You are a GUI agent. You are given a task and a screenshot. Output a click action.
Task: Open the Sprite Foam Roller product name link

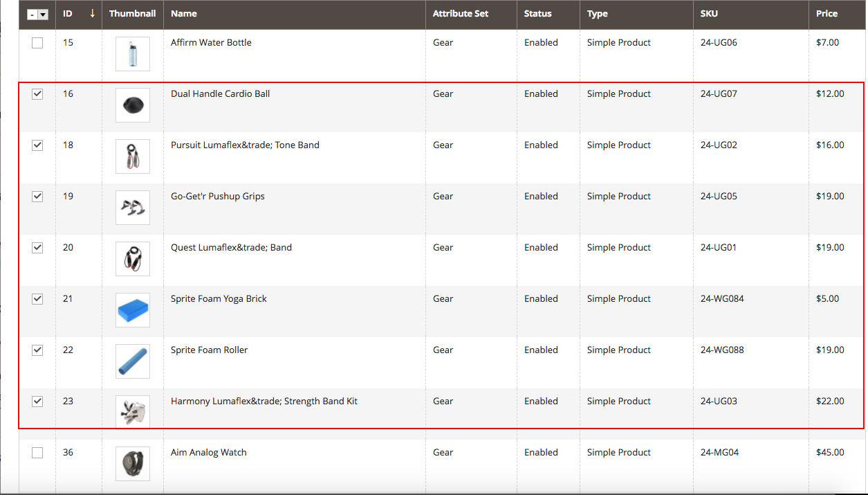pos(209,350)
